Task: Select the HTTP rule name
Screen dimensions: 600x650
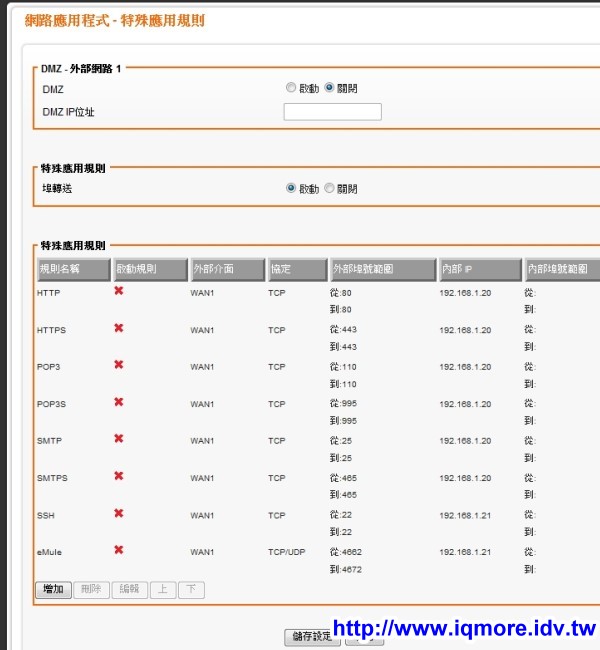Action: coord(49,293)
